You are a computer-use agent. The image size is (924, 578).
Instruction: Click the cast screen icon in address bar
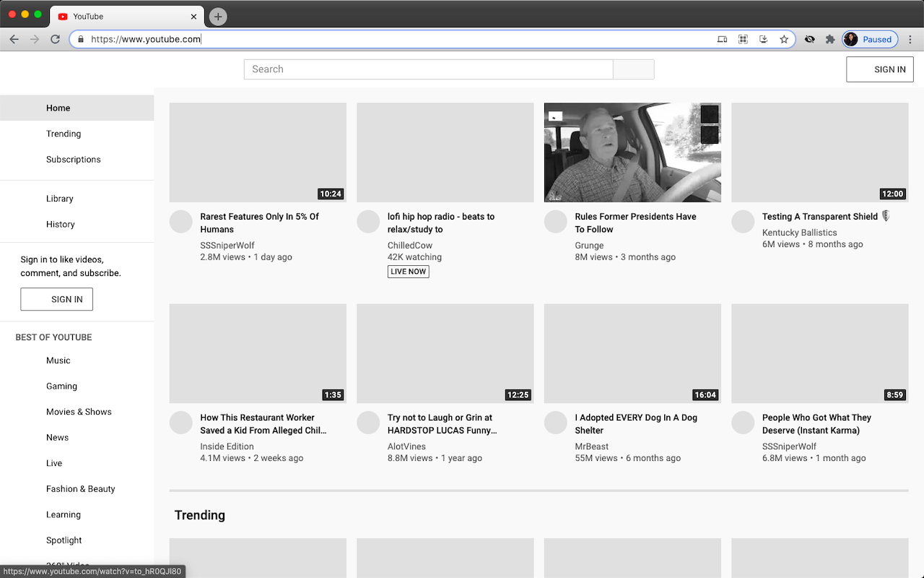[x=722, y=40]
